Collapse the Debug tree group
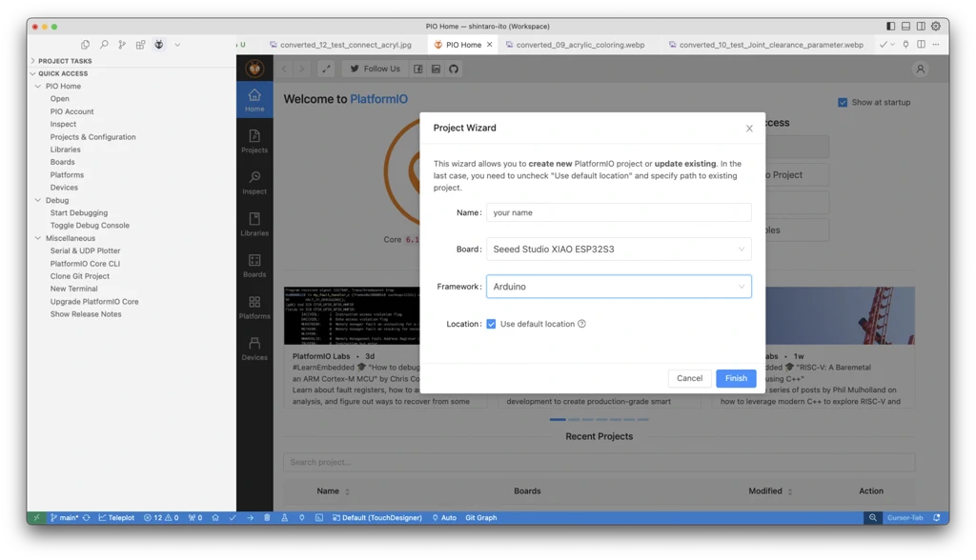This screenshot has width=976, height=560. coord(38,200)
